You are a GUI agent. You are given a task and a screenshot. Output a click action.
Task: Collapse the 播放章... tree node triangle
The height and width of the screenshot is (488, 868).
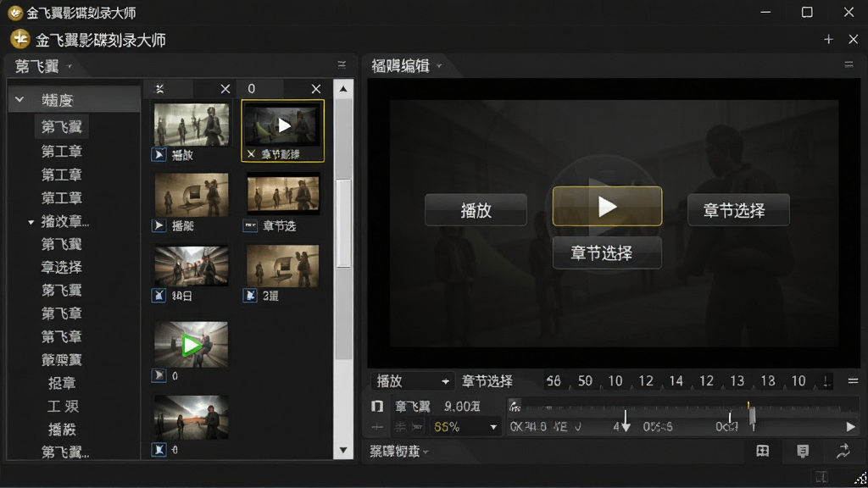click(31, 222)
